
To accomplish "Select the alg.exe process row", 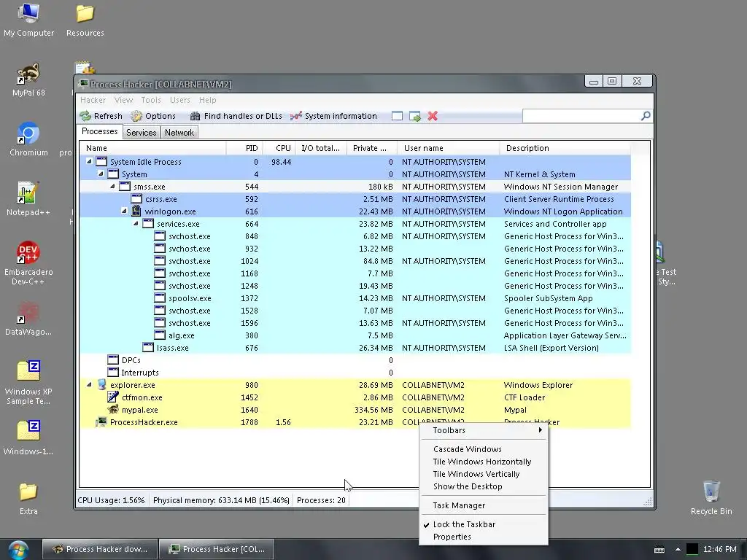I will click(355, 335).
